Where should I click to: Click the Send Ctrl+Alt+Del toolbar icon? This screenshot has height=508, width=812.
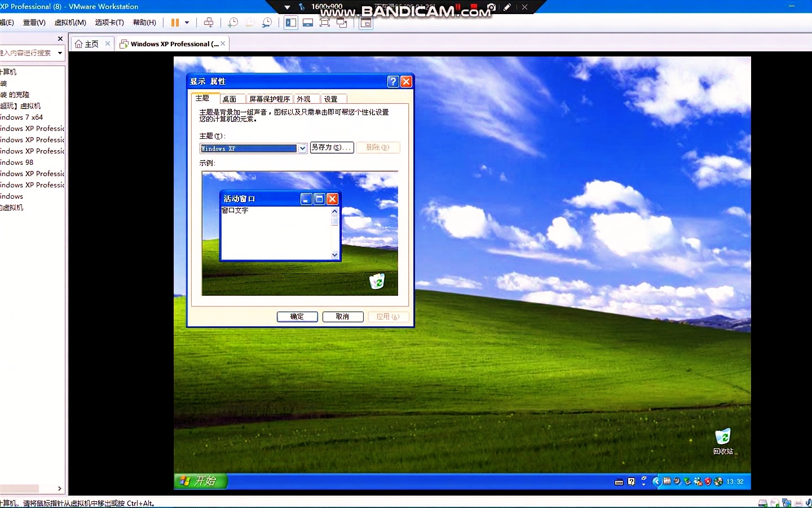209,23
